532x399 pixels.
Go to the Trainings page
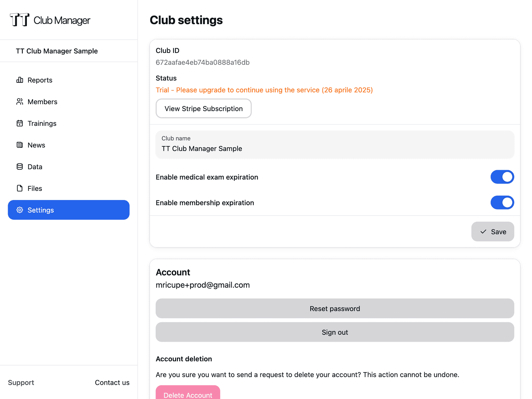[42, 123]
